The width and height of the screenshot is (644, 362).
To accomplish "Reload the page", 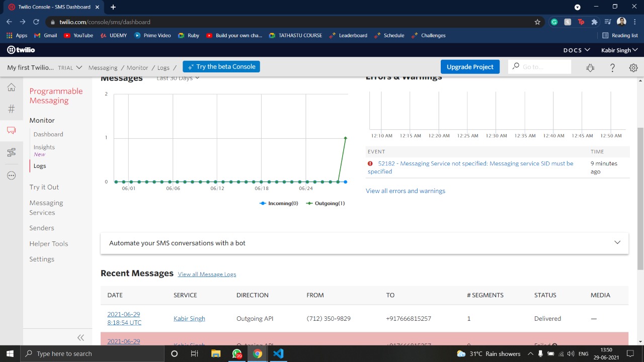I will [36, 22].
